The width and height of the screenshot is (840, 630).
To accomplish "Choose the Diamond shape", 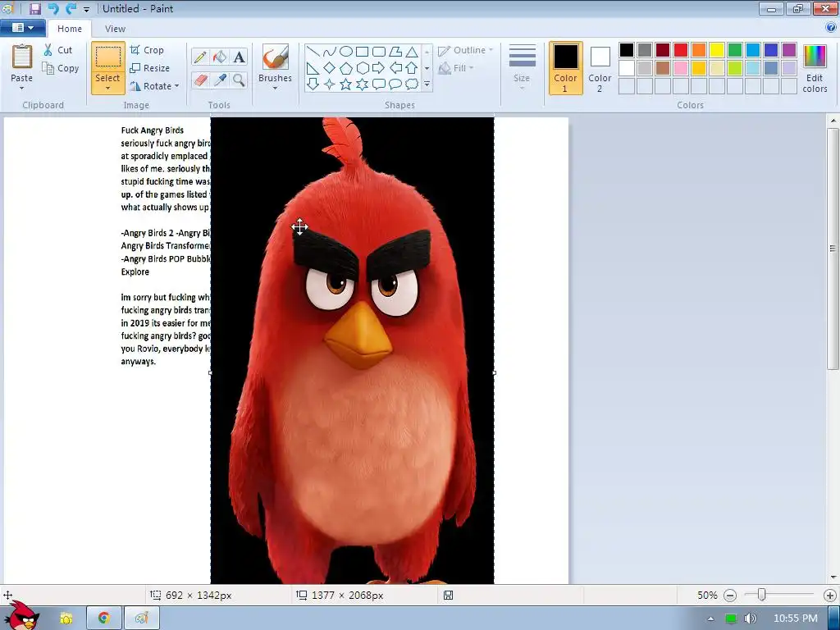I will tap(330, 68).
